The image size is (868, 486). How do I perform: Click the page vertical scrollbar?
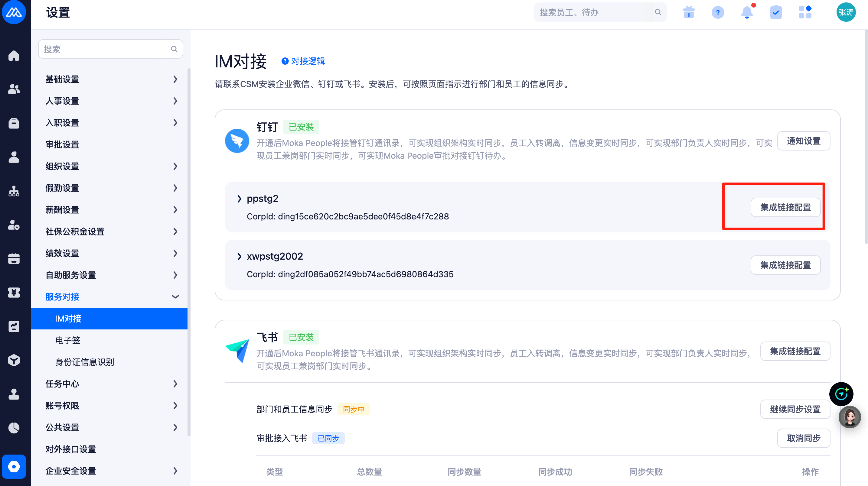tap(866, 136)
